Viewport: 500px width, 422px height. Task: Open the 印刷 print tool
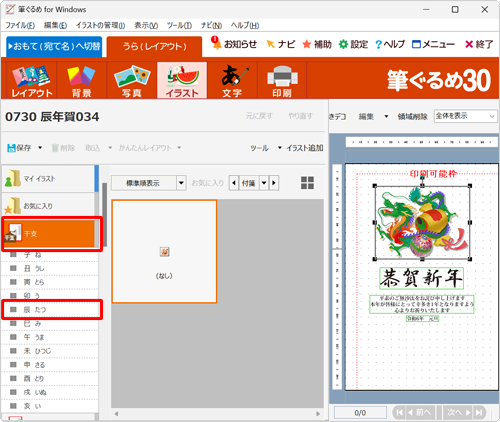click(x=282, y=80)
